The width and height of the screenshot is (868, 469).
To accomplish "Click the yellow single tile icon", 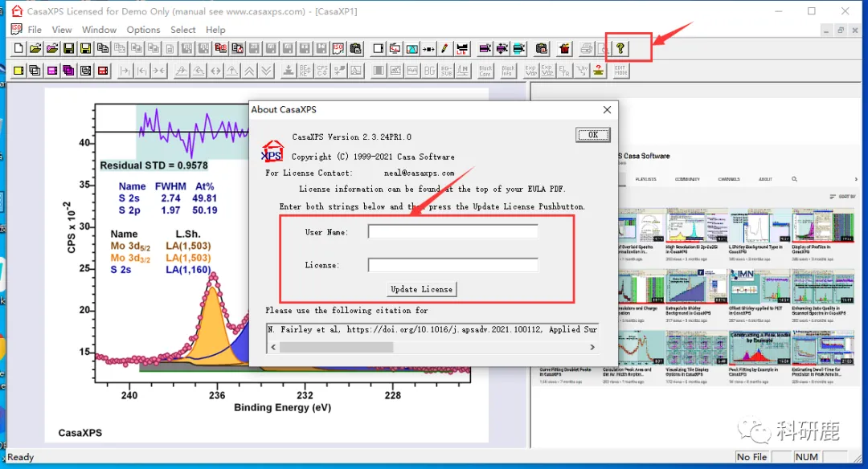I will pos(18,71).
